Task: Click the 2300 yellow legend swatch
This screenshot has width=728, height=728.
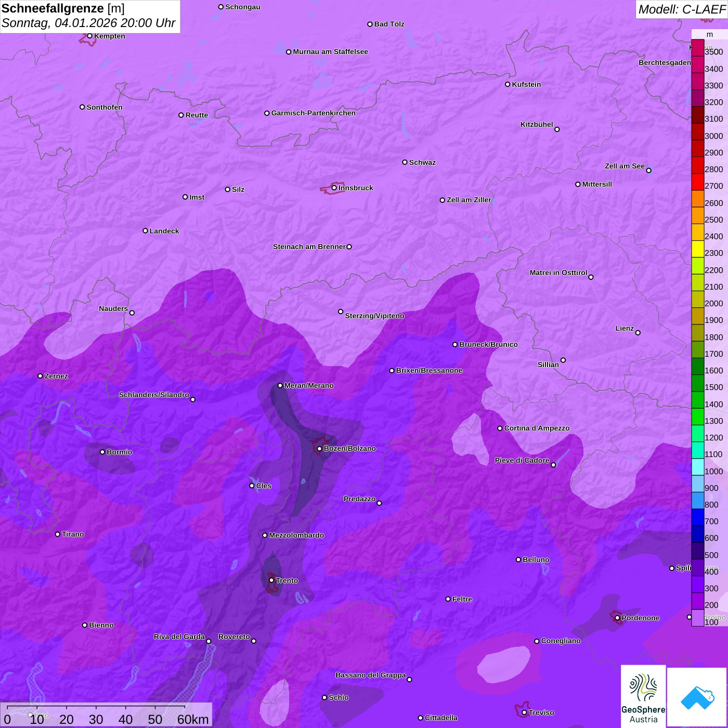Action: coord(698,249)
